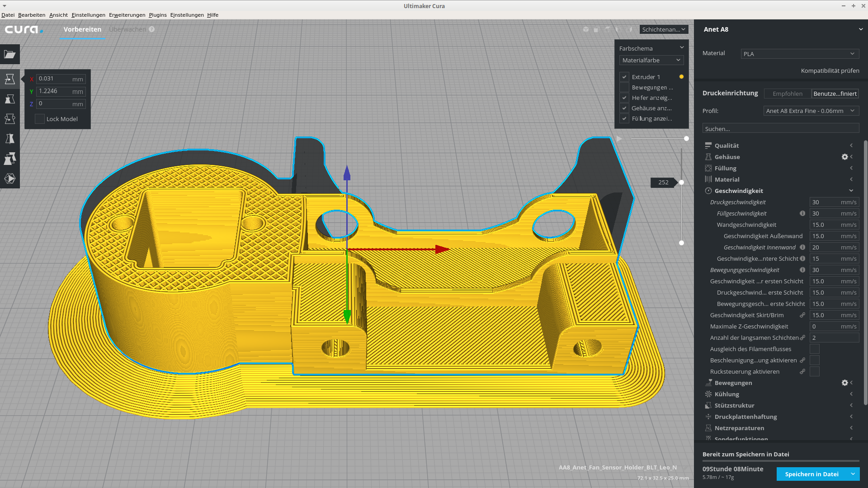Select the Scale tool in left toolbar
The height and width of the screenshot is (488, 868).
click(9, 99)
